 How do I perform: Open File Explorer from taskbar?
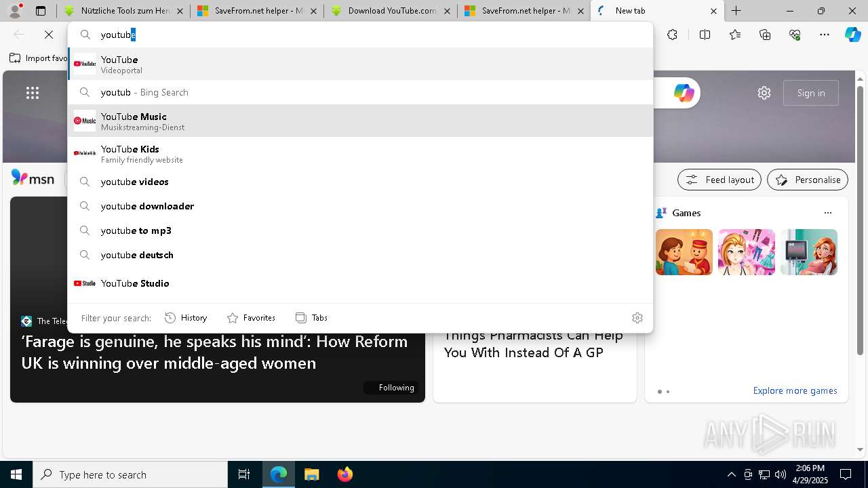[311, 474]
